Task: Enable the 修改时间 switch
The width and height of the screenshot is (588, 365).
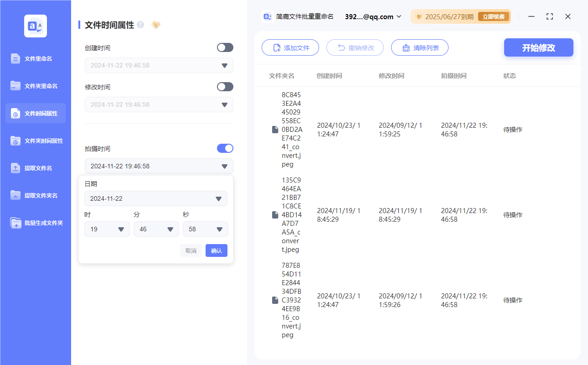Action: pos(225,87)
